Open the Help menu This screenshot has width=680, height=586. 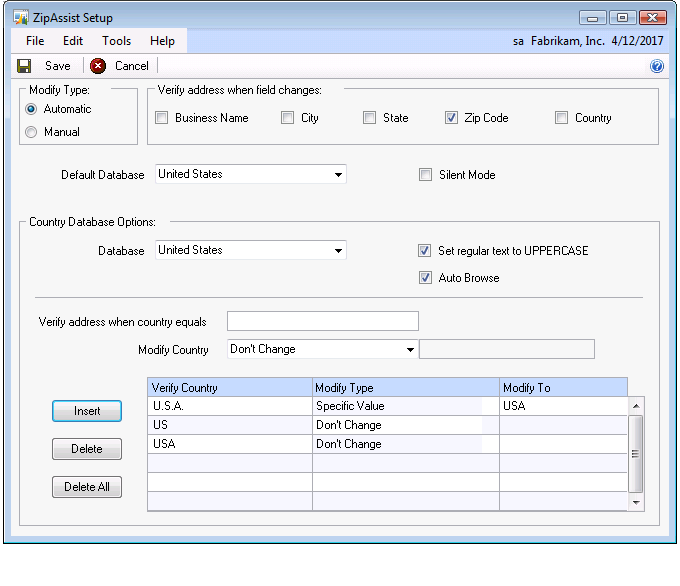(163, 41)
